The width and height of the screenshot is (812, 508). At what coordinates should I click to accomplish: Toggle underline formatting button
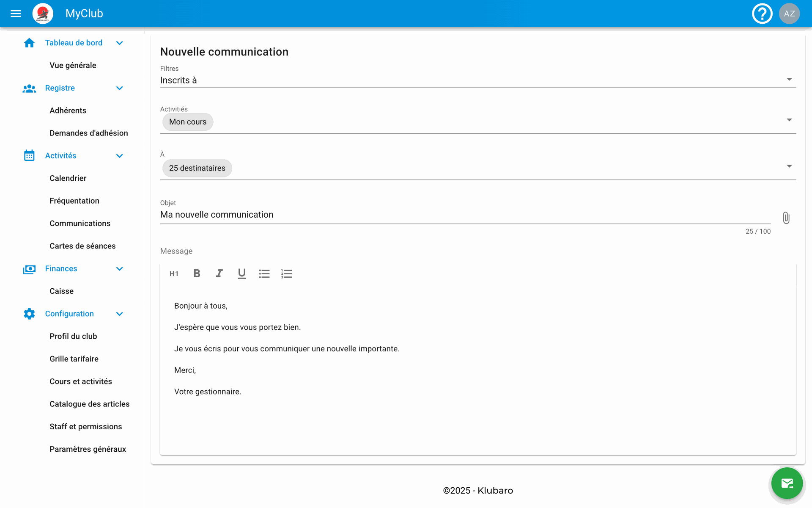[241, 273]
